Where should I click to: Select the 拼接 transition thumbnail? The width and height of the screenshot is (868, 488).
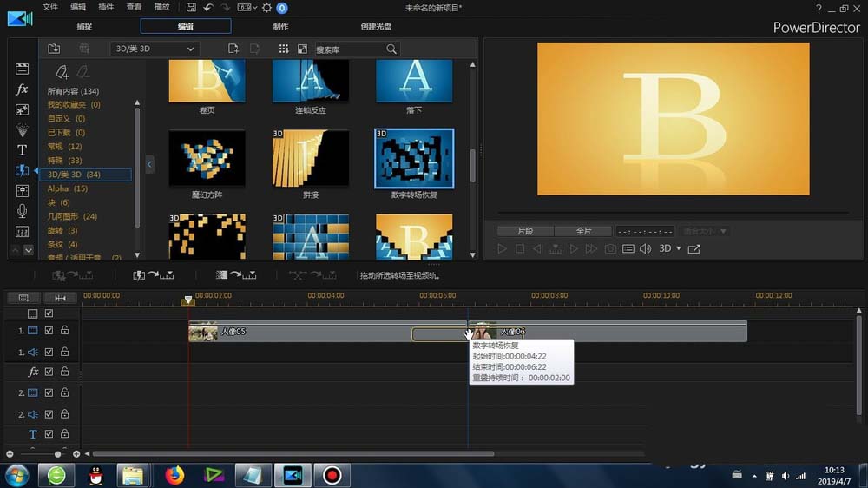tap(311, 158)
